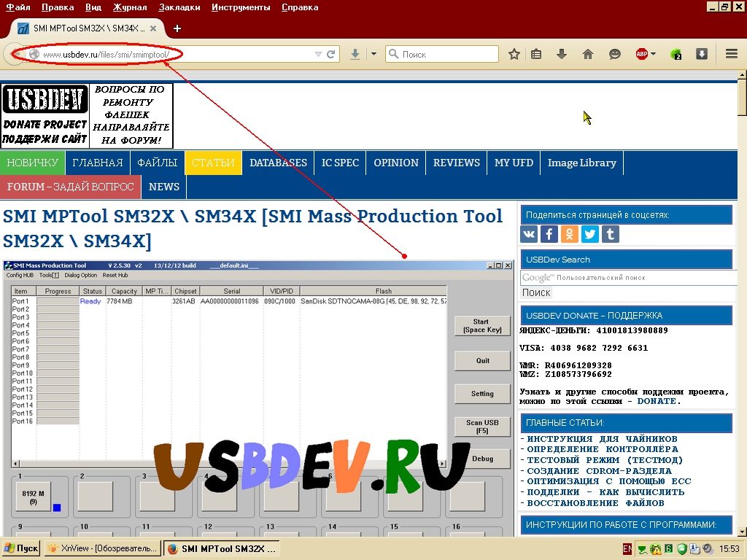Open the СТАТЬИ site section
This screenshot has width=747, height=560.
(213, 163)
